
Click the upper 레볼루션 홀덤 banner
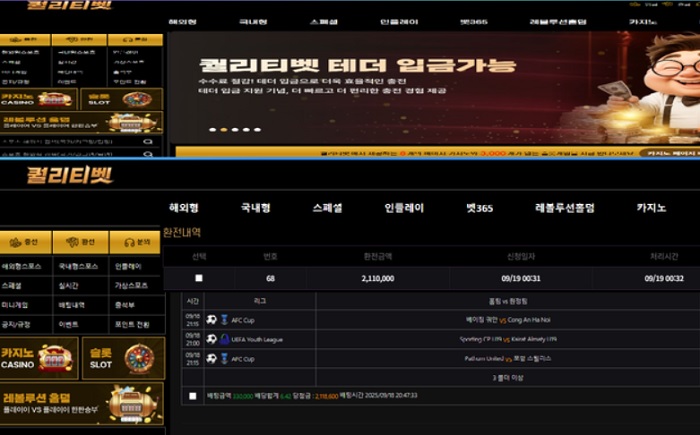tap(81, 122)
